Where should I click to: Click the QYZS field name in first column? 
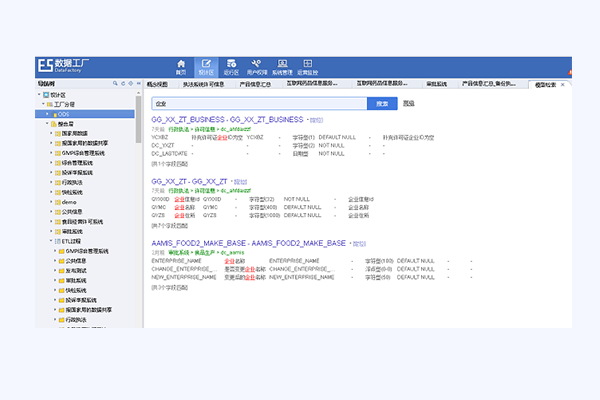point(158,216)
